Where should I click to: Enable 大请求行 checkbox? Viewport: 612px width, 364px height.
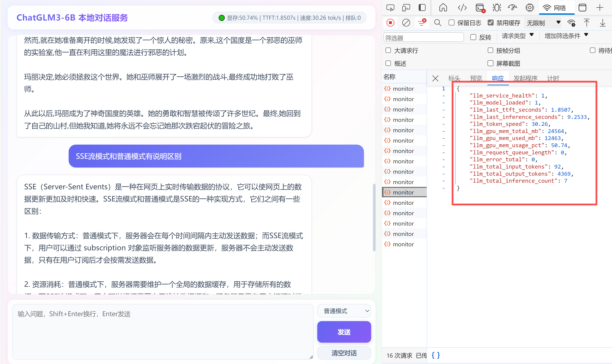coord(388,50)
